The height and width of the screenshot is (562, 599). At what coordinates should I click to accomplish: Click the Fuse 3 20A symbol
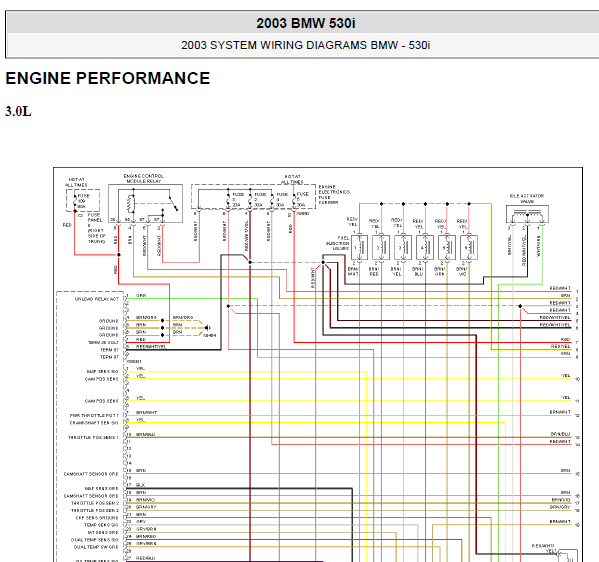coord(228,200)
